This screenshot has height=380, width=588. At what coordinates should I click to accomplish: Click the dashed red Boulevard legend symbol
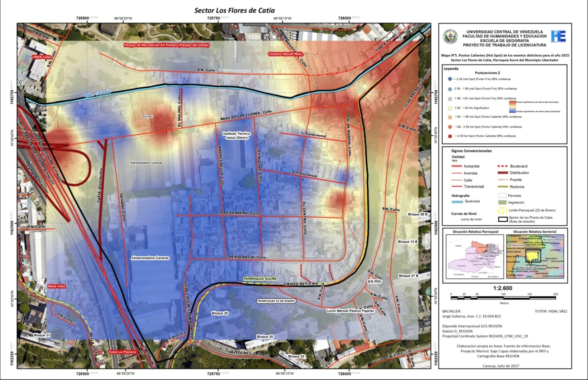point(502,166)
